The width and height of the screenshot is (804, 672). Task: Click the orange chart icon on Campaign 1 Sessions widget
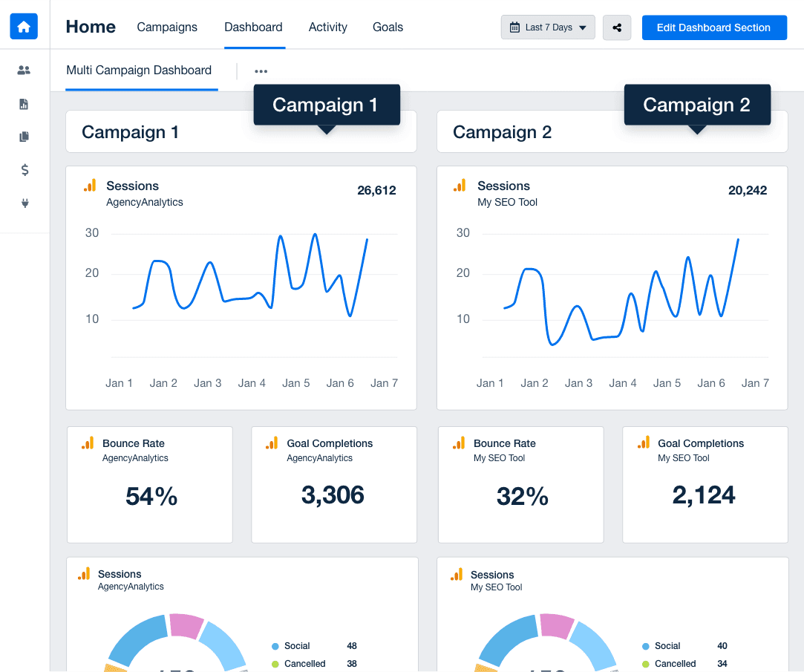point(90,185)
